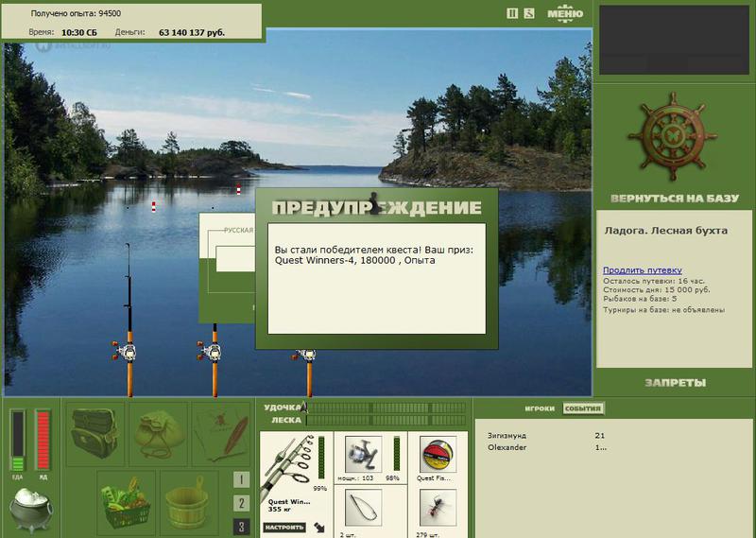Click the red alcohol level gauge
Image resolution: width=756 pixels, height=538 pixels.
tap(43, 440)
